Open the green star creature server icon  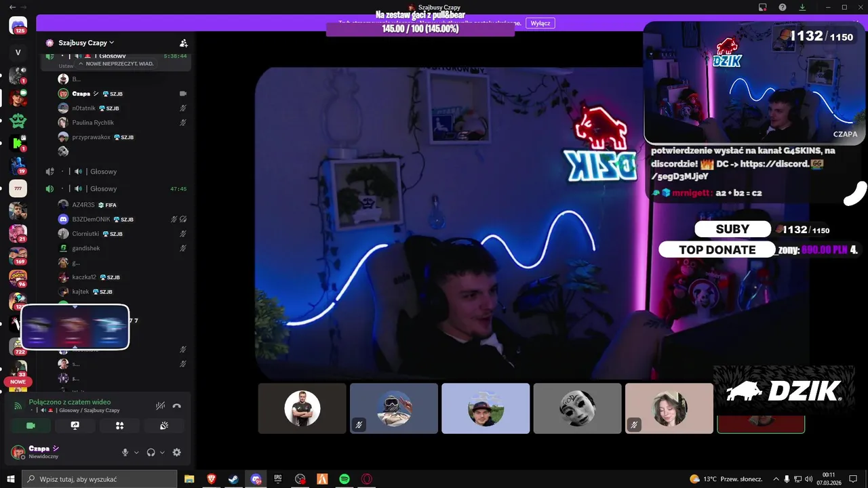click(x=18, y=121)
